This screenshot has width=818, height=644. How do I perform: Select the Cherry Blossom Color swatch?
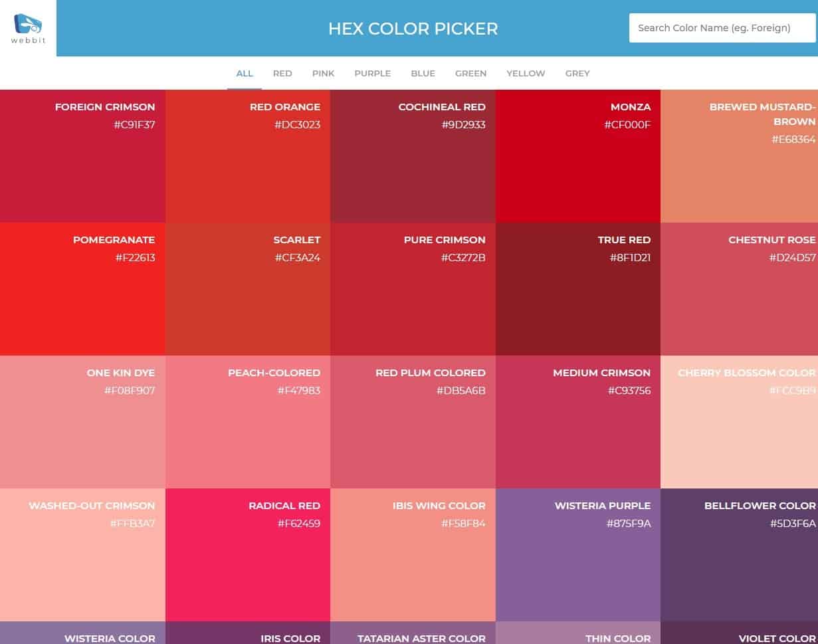click(739, 422)
